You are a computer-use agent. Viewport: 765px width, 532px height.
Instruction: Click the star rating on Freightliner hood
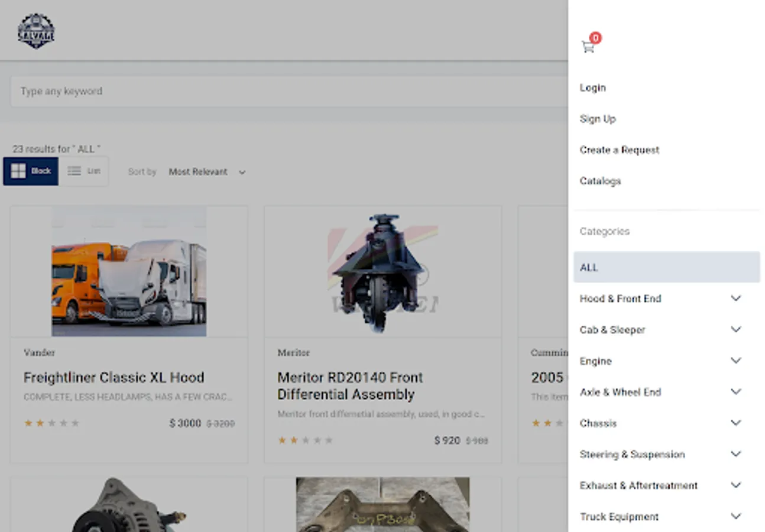51,423
